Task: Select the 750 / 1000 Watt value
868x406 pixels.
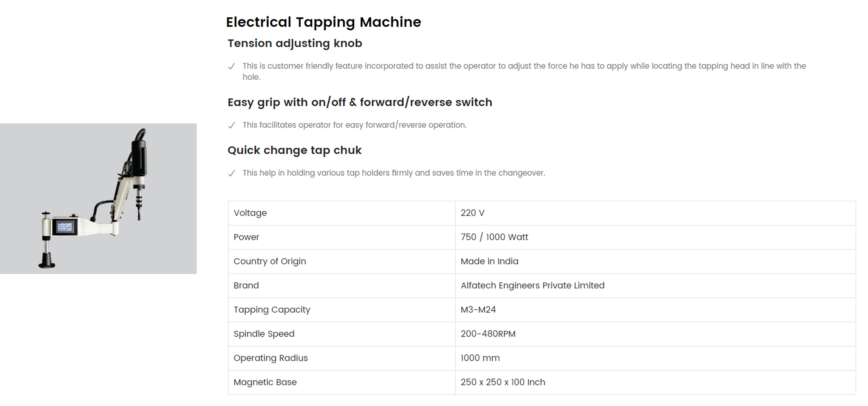Action: click(494, 237)
